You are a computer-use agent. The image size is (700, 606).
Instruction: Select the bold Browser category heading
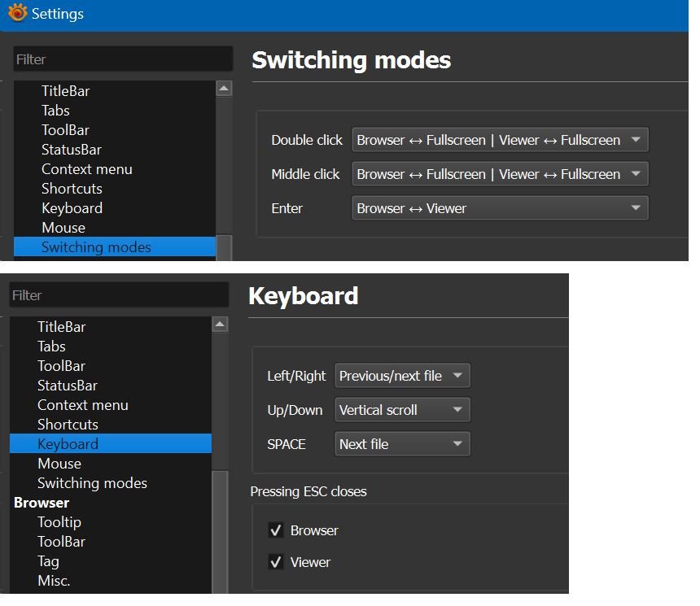42,503
